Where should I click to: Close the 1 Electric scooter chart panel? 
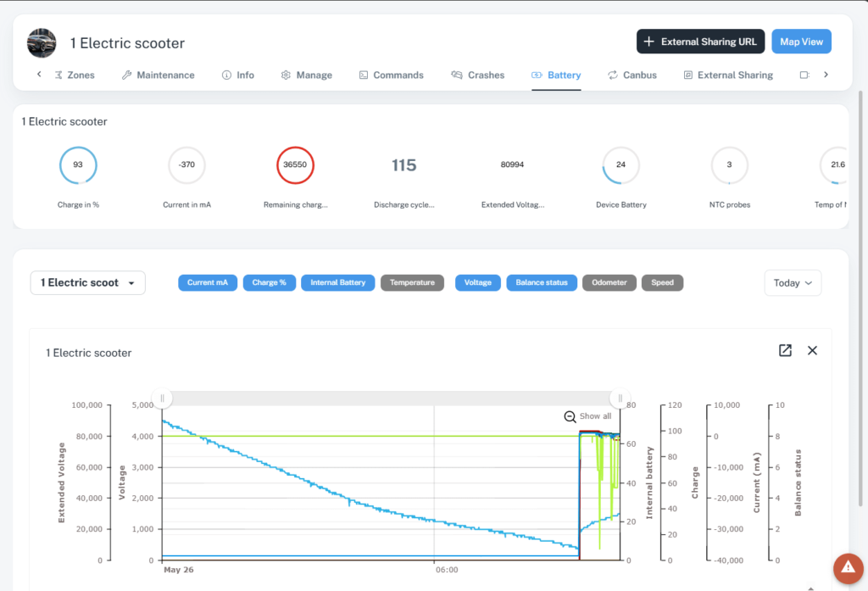pos(812,350)
